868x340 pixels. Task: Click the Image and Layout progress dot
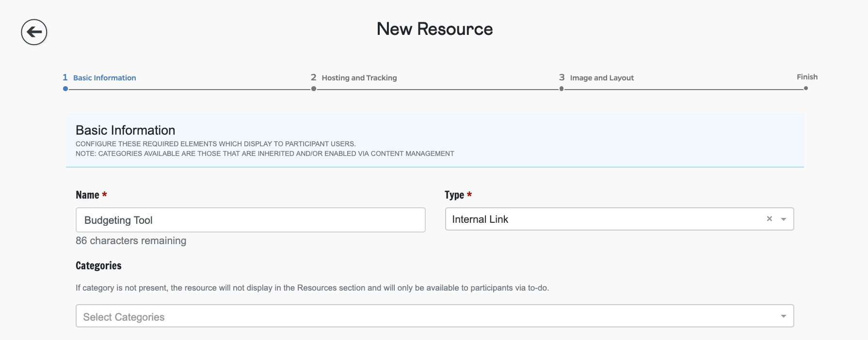click(x=562, y=89)
